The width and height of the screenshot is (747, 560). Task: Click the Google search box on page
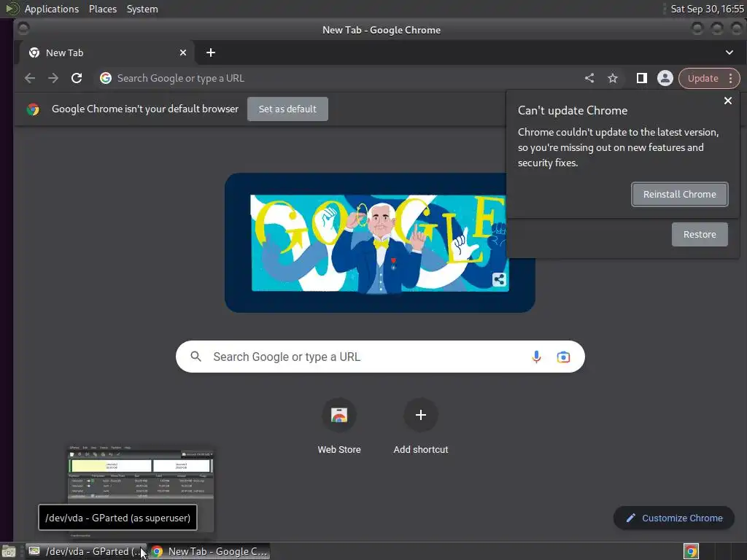point(379,357)
